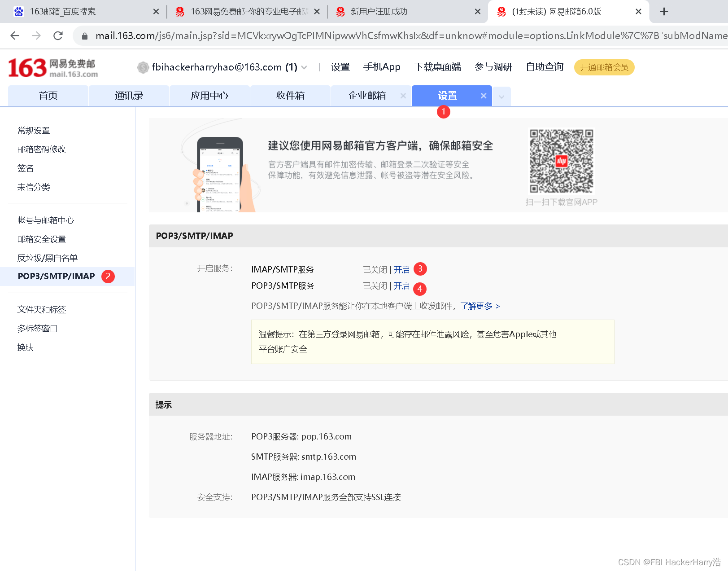Click the browser address bar URL
This screenshot has height=571, width=728.
[410, 35]
